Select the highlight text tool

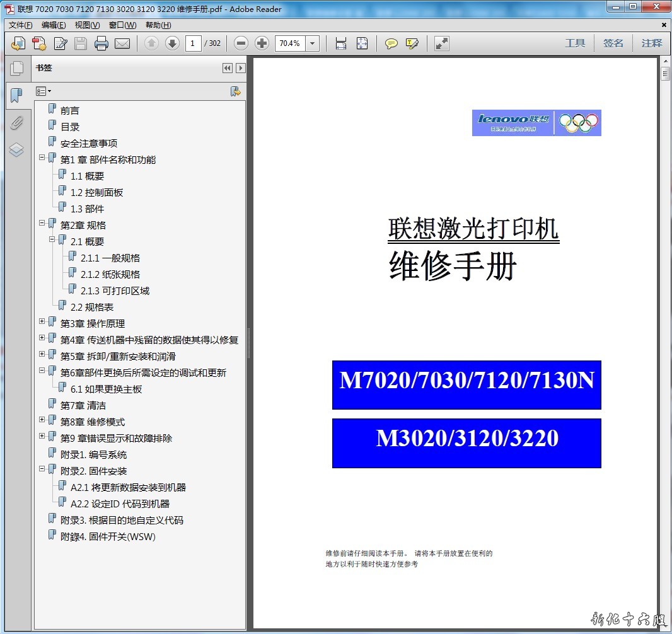click(412, 43)
